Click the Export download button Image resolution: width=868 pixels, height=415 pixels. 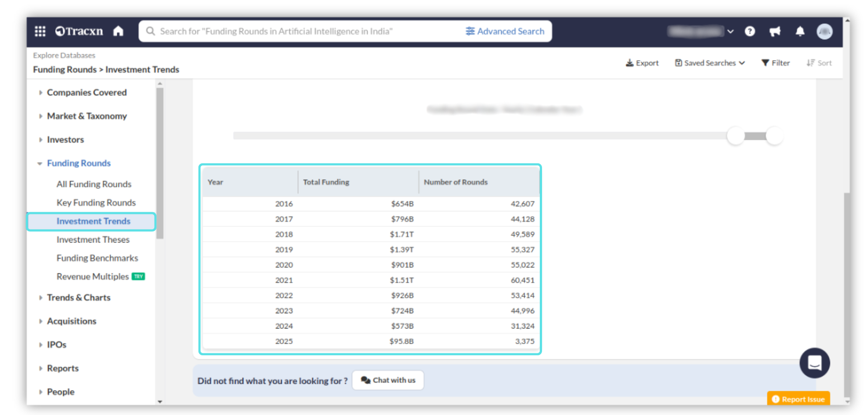(642, 63)
